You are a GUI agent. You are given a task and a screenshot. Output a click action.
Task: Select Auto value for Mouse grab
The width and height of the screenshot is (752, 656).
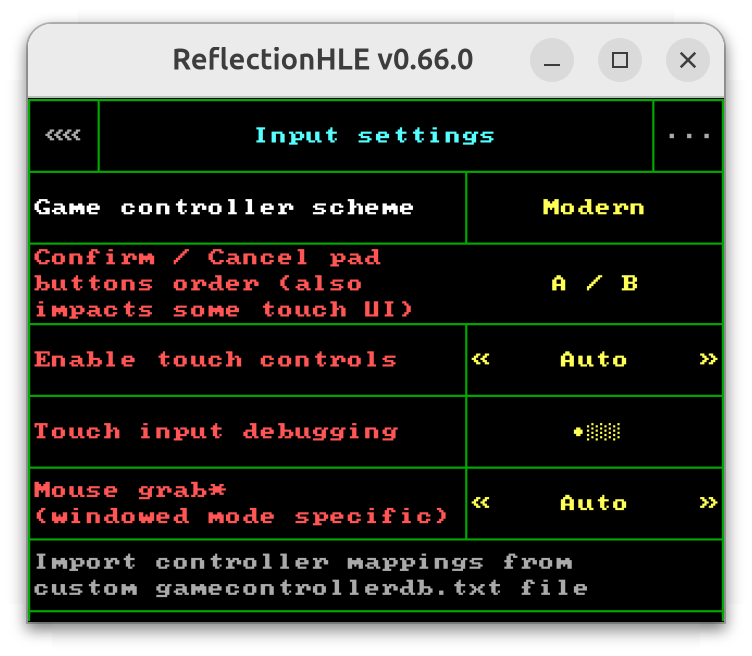pyautogui.click(x=594, y=503)
